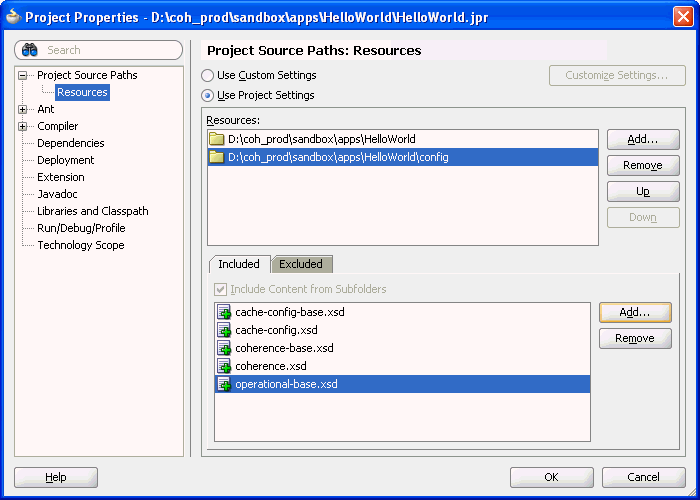
Task: Move selected resource Up
Action: [x=643, y=191]
